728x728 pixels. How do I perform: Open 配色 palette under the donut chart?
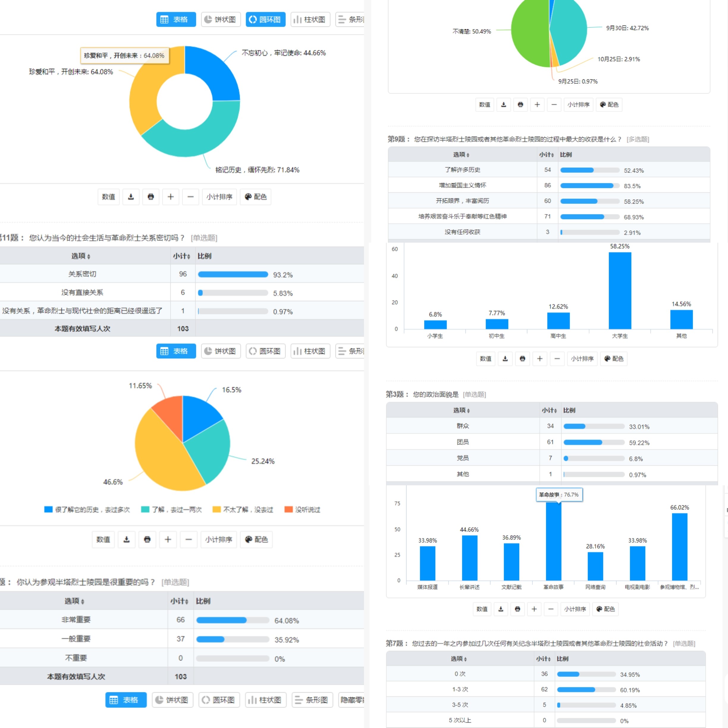256,197
